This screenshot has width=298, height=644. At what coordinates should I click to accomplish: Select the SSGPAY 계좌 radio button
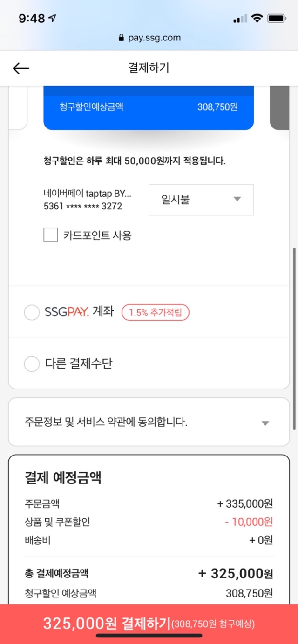(x=32, y=313)
